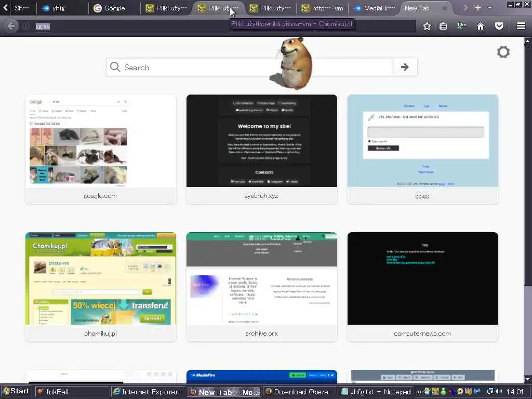Click the network monitor tray icon
The height and width of the screenshot is (399, 532).
tap(490, 392)
